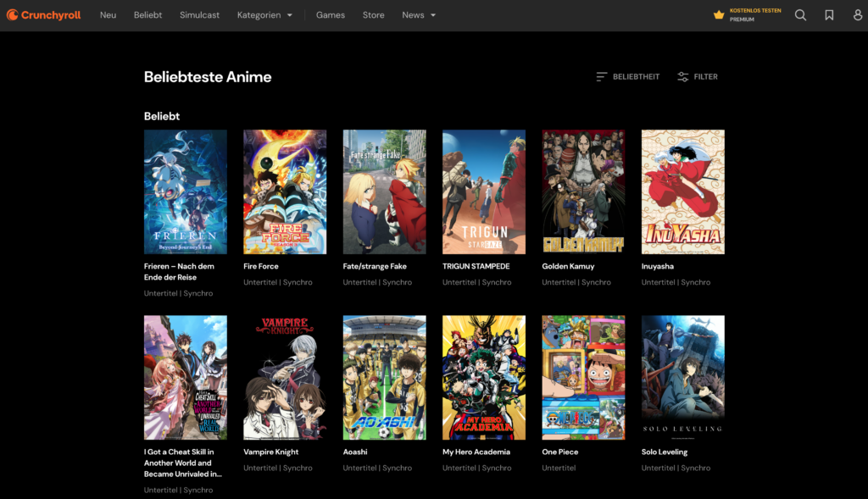Click Untertitel | Synchro under Aoashi
Screen dimensions: 868x499
tap(377, 468)
